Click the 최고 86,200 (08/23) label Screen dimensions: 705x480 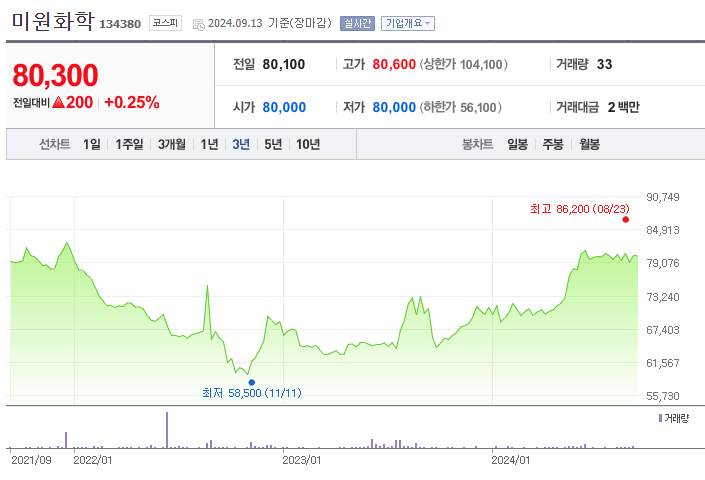click(x=580, y=209)
